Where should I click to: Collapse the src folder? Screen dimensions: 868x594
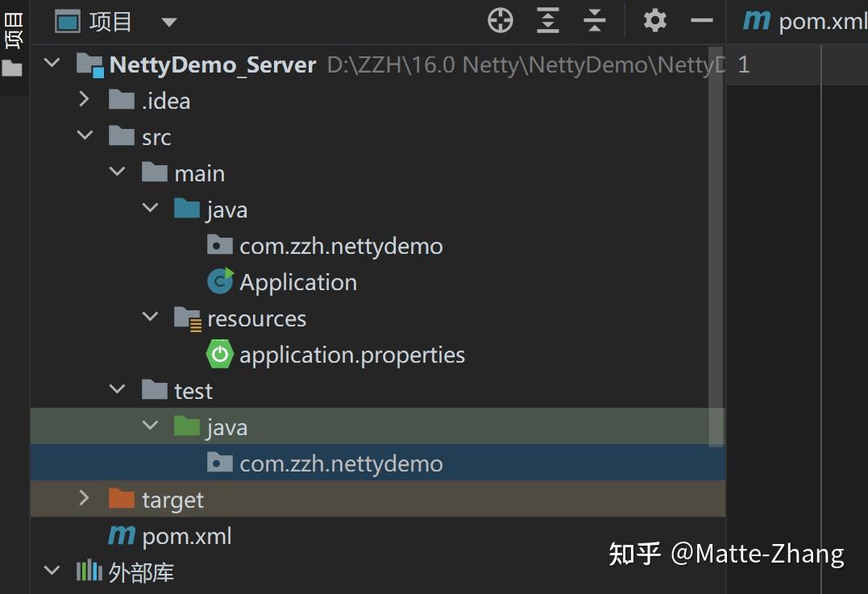tap(85, 136)
